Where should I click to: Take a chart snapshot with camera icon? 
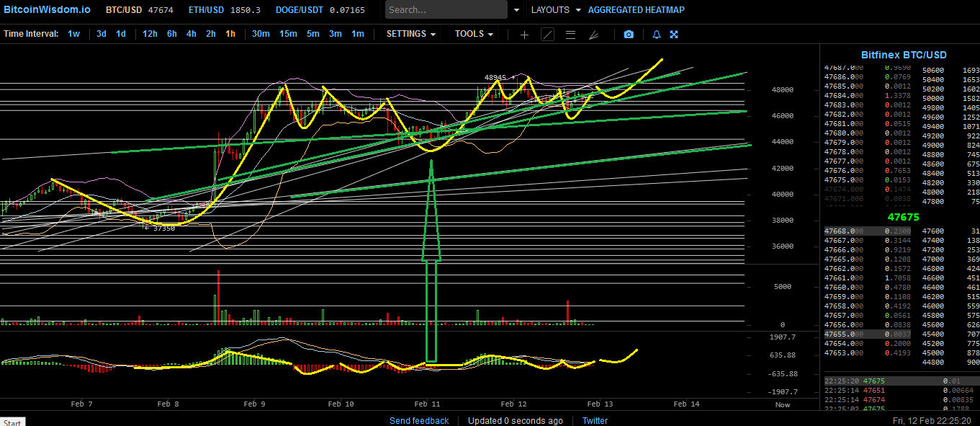629,34
